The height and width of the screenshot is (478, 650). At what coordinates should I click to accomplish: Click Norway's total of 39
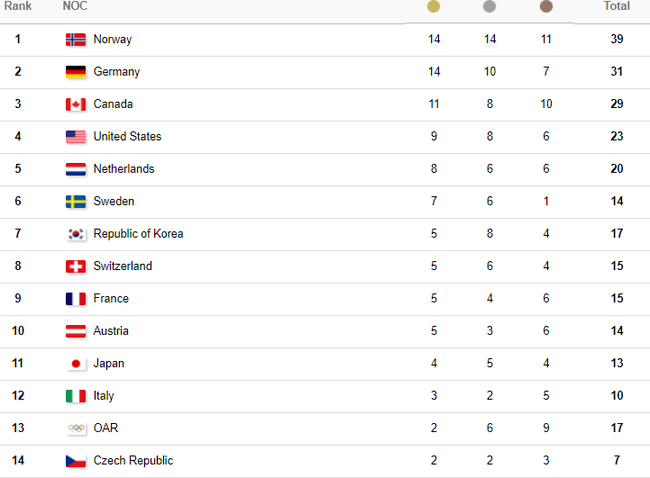pos(617,40)
